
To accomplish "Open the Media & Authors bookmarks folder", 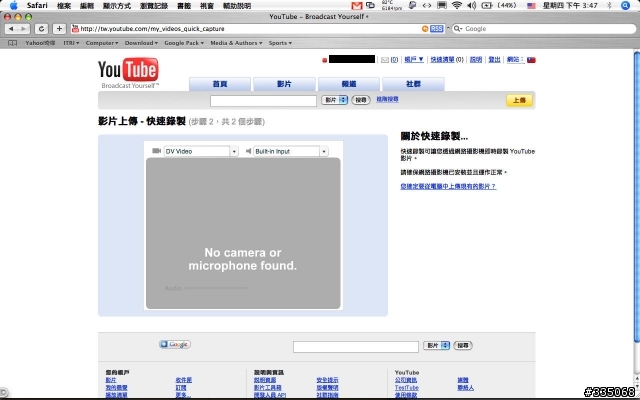I will 236,43.
